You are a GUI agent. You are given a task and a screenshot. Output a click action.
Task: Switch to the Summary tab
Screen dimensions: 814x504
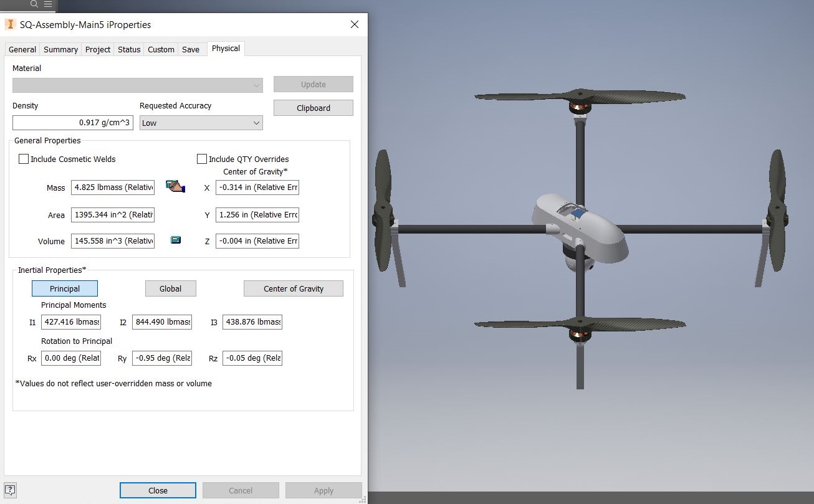(x=60, y=49)
